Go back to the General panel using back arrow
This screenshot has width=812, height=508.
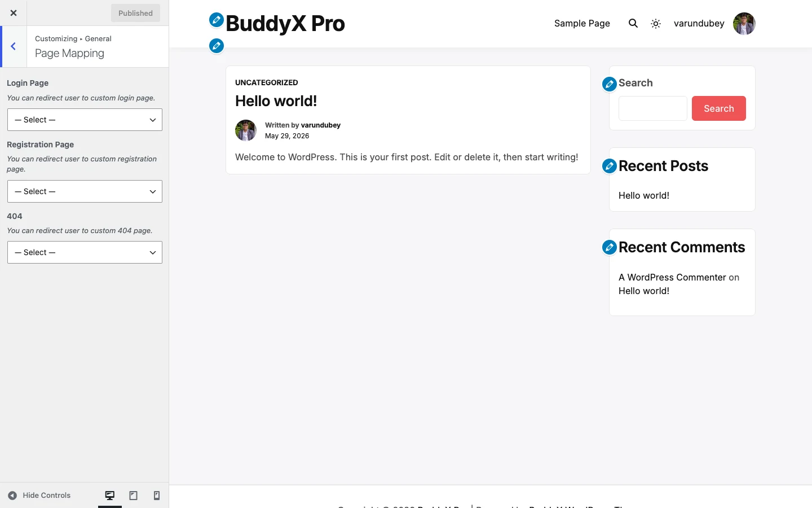[x=14, y=46]
